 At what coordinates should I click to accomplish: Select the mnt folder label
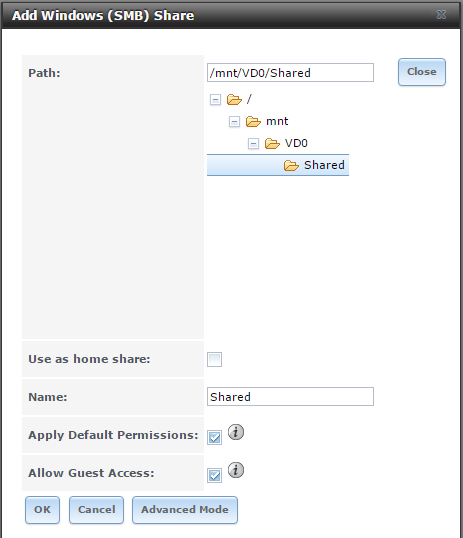tap(277, 121)
